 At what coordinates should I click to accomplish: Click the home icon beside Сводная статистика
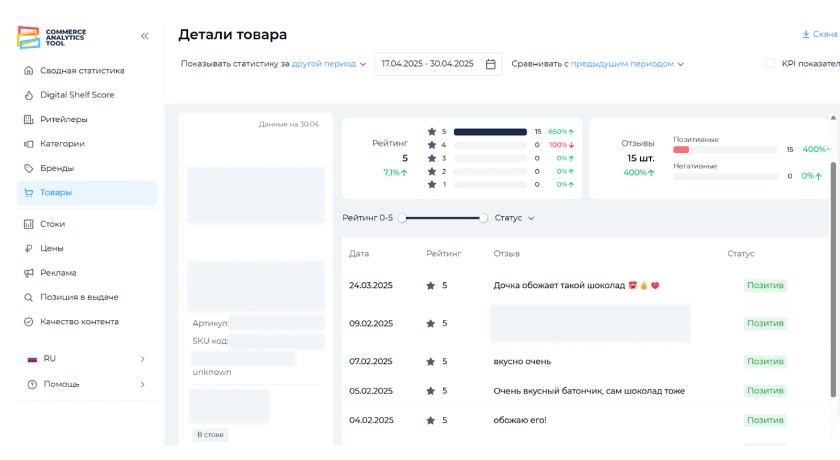tap(28, 71)
